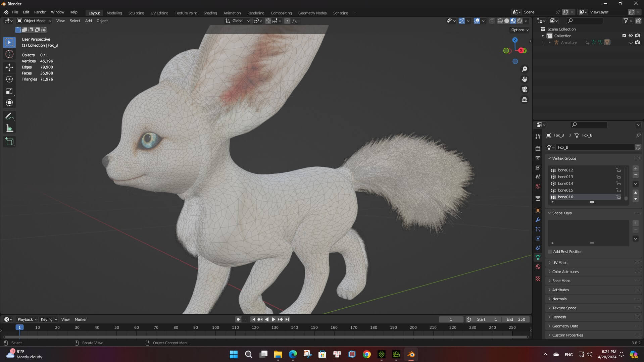Viewport: 644px width, 362px height.
Task: Open Physics properties tab icon
Action: pyautogui.click(x=538, y=239)
